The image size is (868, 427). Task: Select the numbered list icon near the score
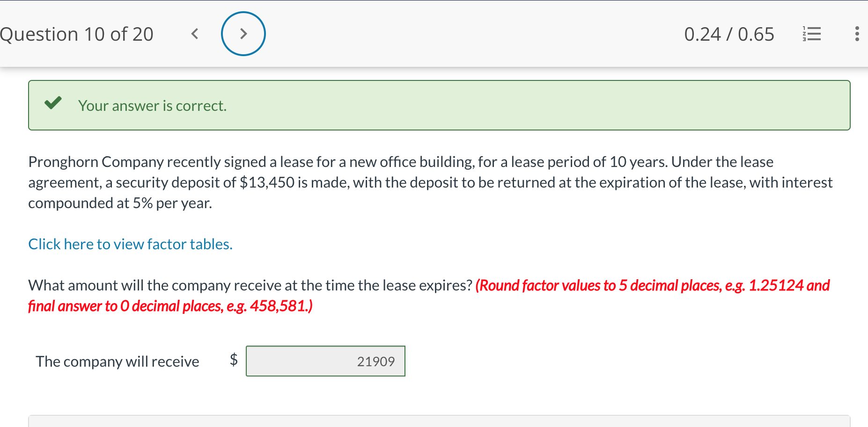(812, 33)
